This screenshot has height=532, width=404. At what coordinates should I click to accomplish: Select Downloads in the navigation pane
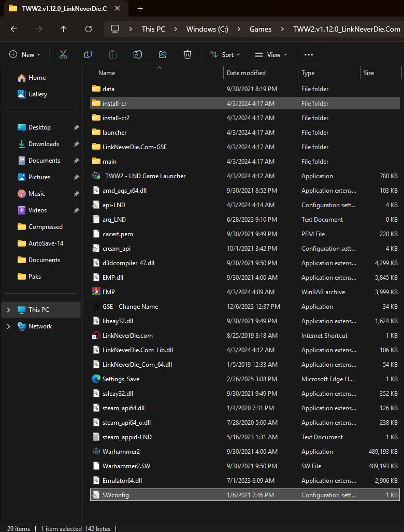(44, 144)
